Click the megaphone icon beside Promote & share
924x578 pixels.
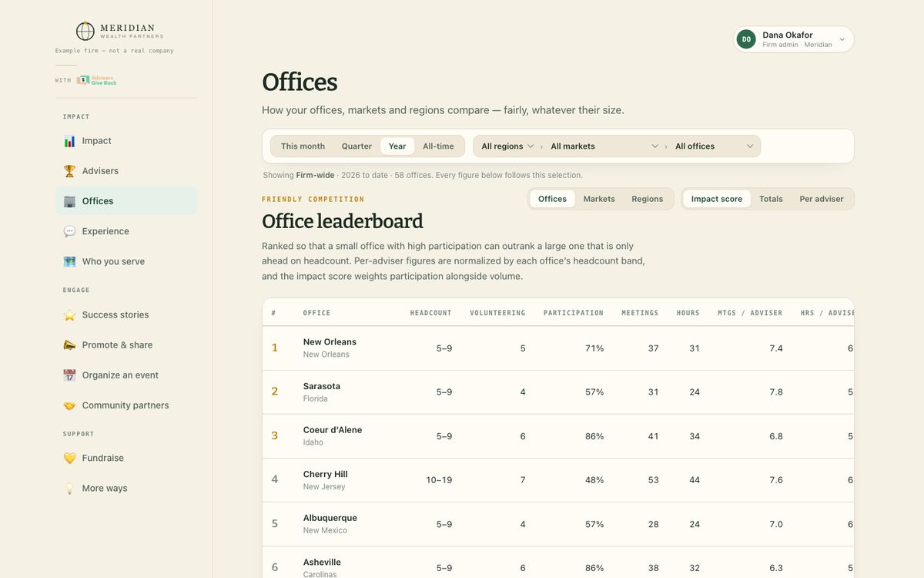(69, 344)
